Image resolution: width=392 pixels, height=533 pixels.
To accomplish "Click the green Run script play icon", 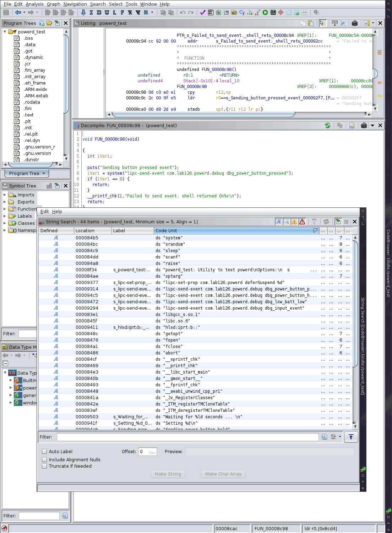I will [265, 12].
